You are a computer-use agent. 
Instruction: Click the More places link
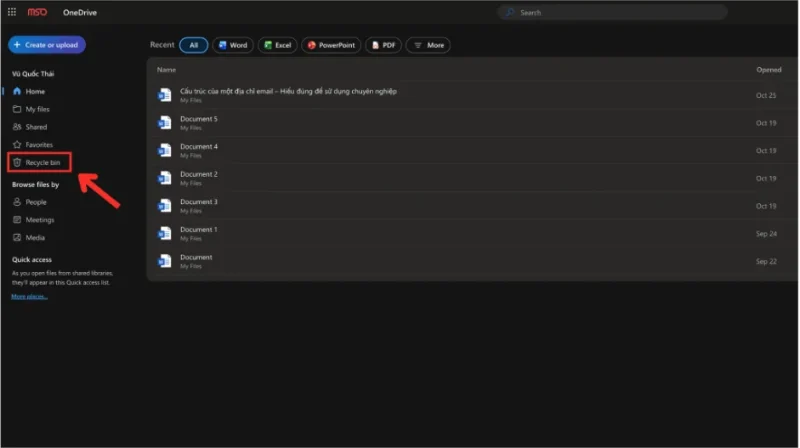(30, 297)
